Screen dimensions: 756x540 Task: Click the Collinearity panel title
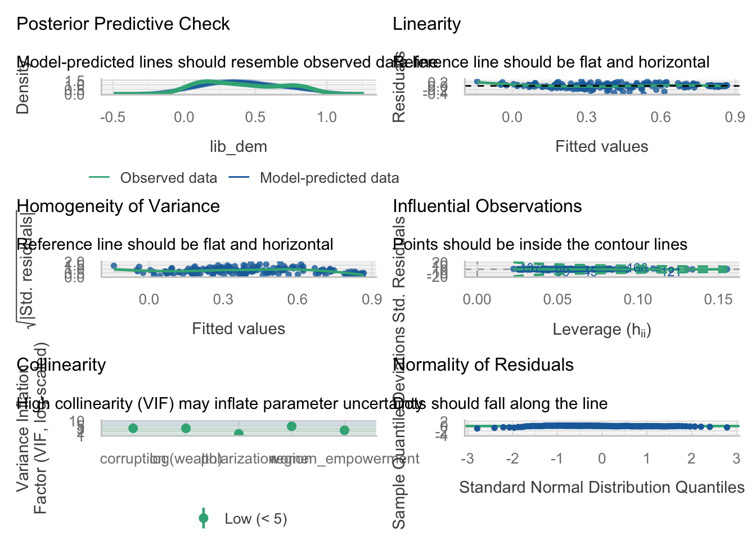coord(61,365)
